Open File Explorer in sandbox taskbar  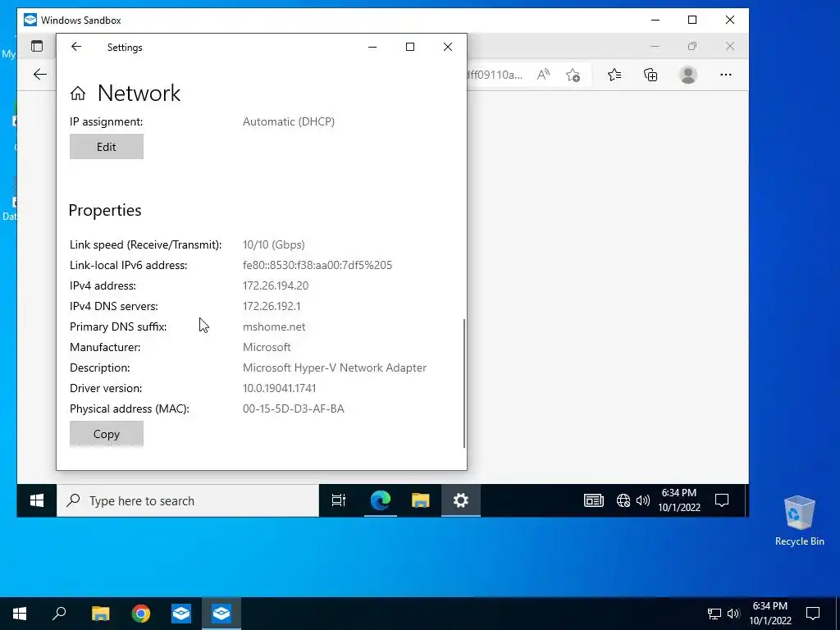point(421,500)
